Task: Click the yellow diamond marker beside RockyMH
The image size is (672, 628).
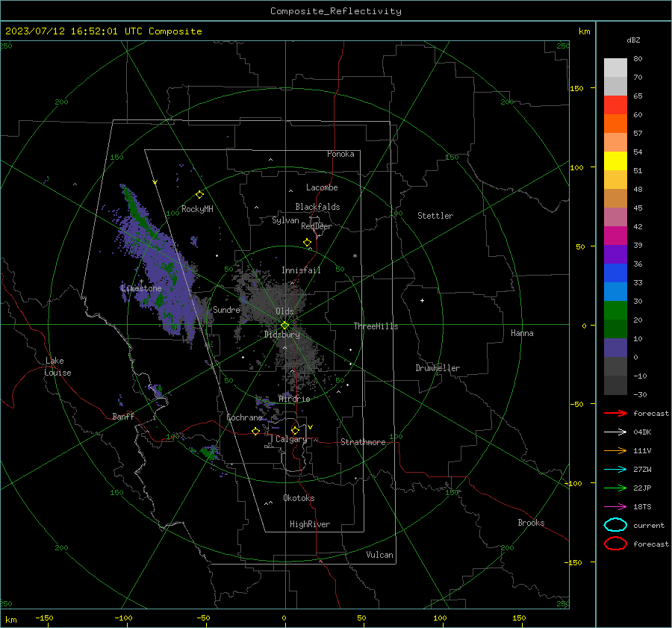Action: [x=199, y=195]
